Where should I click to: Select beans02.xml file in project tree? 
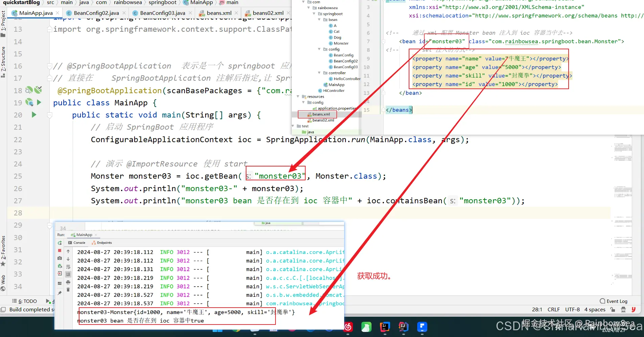[x=320, y=120]
